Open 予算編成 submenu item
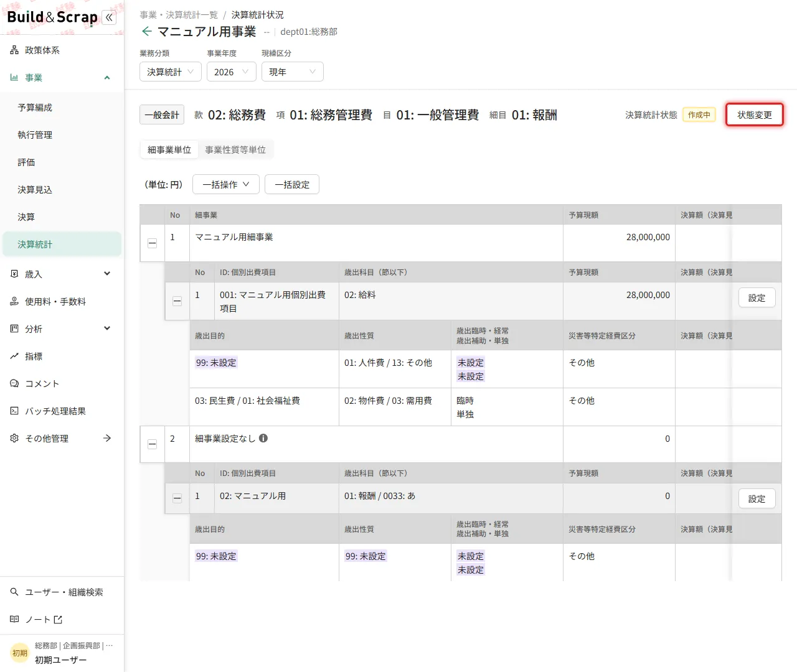Screen dimensions: 797x672 (x=62, y=108)
